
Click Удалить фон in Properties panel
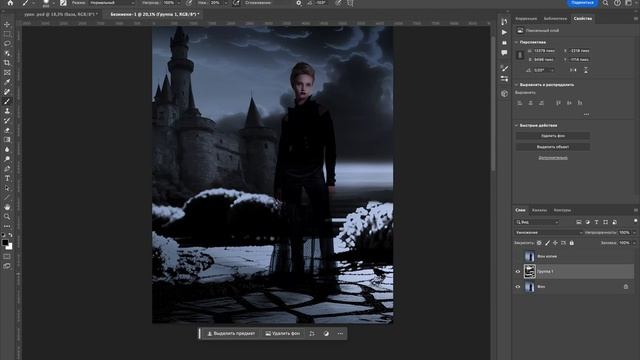pyautogui.click(x=553, y=136)
